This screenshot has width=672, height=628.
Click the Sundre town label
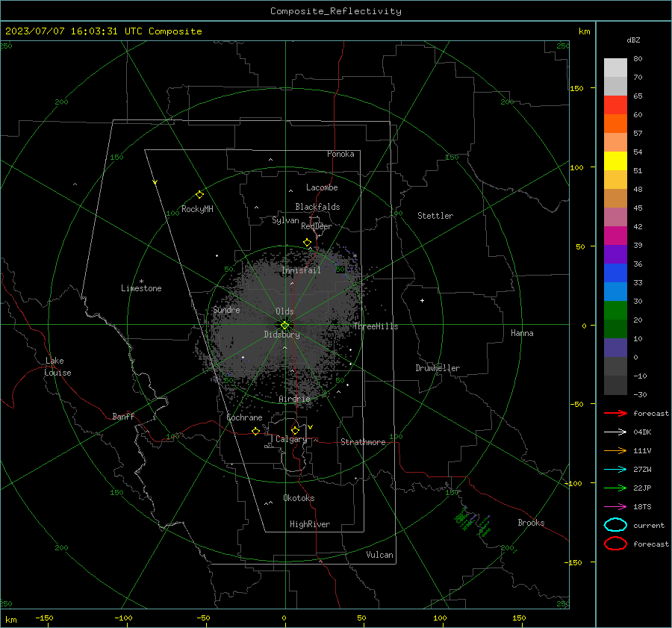(x=226, y=310)
